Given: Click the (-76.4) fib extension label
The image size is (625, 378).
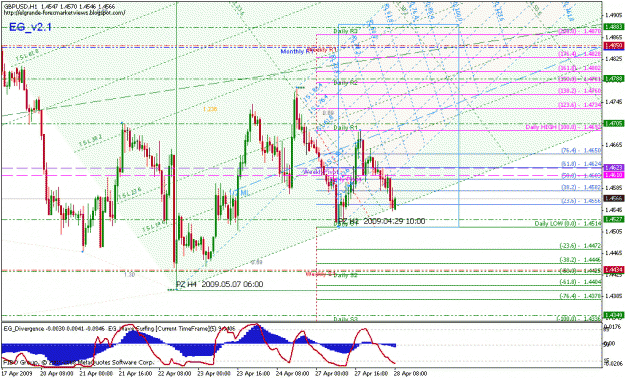Looking at the screenshot, I should point(580,296).
